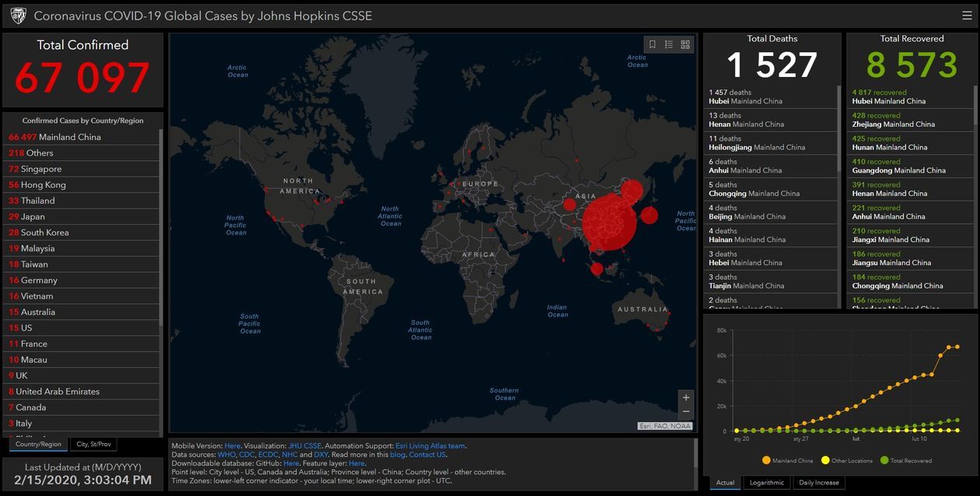This screenshot has height=496, width=980.
Task: Follow the Esri Living Atlas team link
Action: [x=430, y=446]
